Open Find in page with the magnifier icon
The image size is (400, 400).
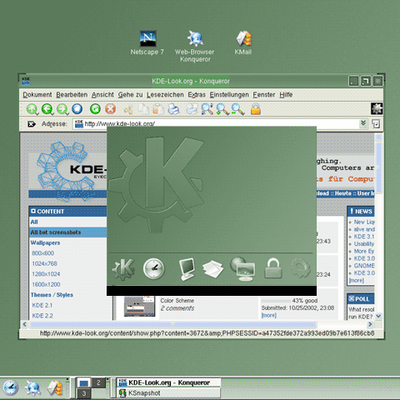207,109
